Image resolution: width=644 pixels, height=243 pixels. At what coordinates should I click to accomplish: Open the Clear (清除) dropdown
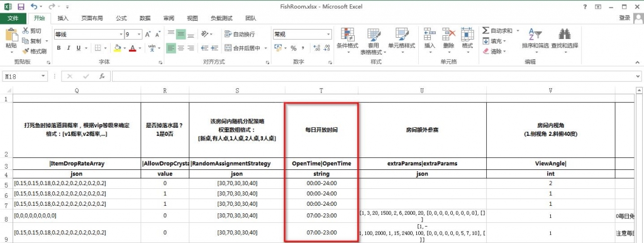[495, 52]
